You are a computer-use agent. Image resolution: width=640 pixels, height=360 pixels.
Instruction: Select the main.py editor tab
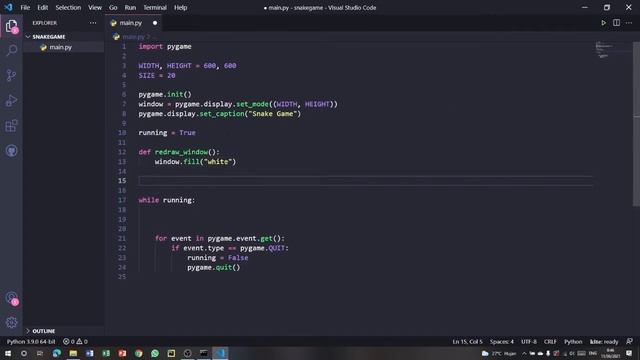133,23
